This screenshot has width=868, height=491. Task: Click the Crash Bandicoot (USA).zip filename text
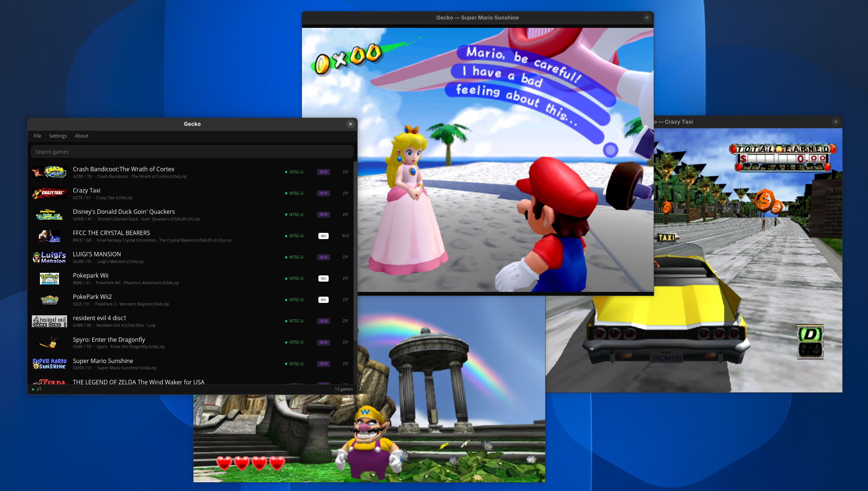tap(142, 176)
